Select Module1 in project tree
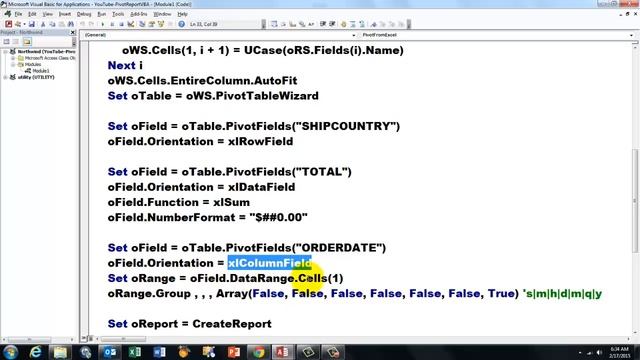The image size is (640, 360). coord(40,71)
